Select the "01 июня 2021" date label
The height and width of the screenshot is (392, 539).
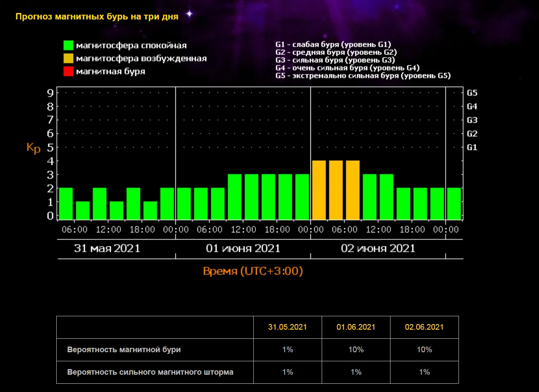(243, 248)
